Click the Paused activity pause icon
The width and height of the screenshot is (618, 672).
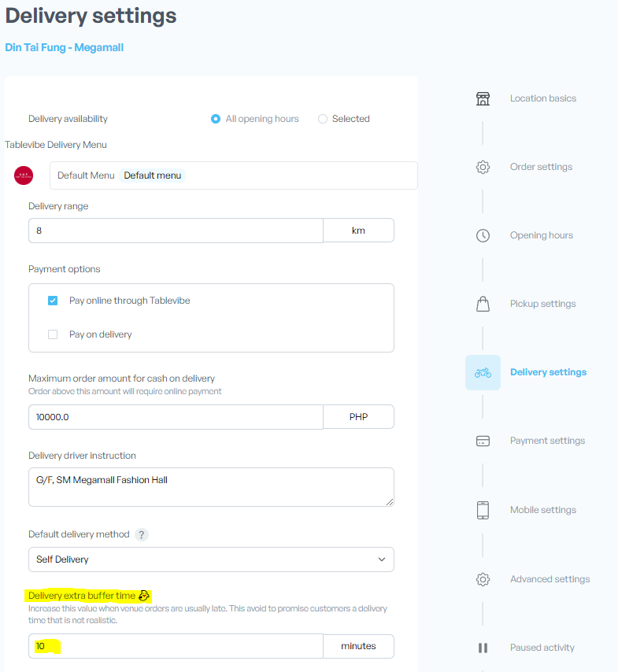(x=483, y=648)
